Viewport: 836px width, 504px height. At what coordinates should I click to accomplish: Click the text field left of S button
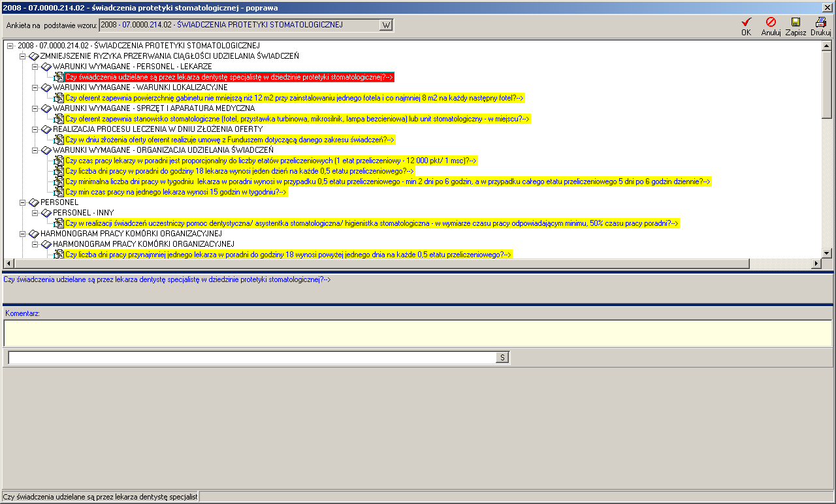253,357
